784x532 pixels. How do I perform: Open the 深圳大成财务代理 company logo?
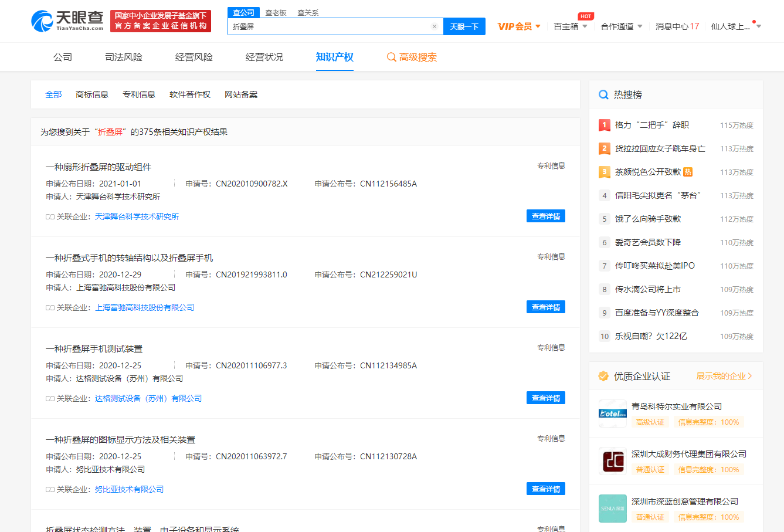[613, 461]
